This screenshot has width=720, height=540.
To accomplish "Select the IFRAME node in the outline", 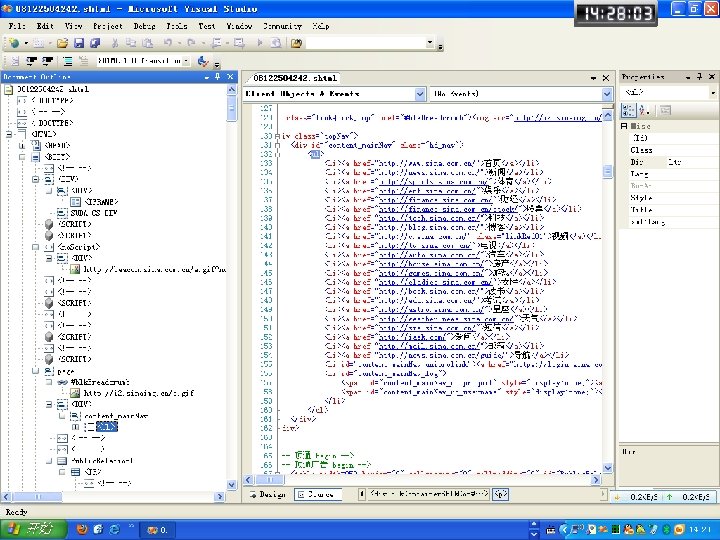I will point(99,201).
